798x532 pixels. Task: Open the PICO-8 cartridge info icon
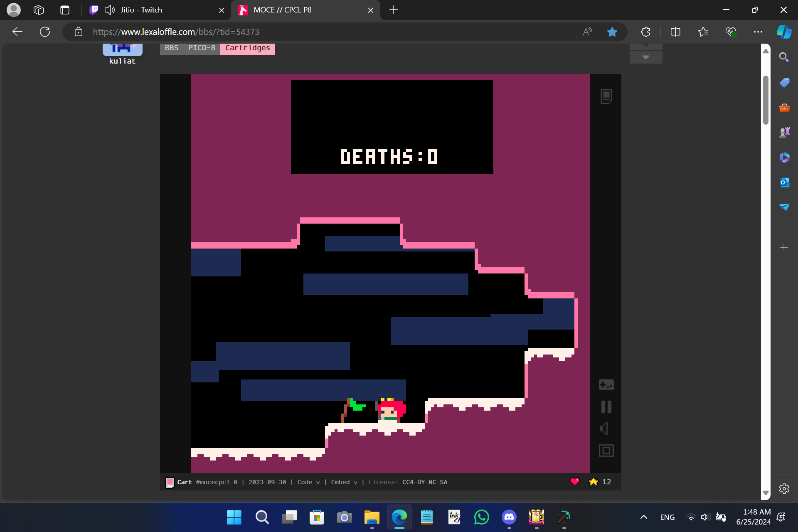pyautogui.click(x=606, y=96)
